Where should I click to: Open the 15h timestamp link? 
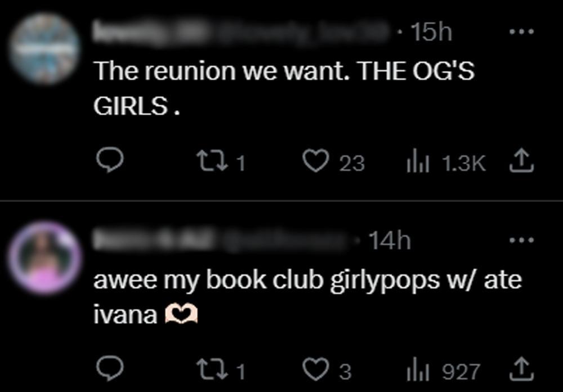[x=432, y=32]
